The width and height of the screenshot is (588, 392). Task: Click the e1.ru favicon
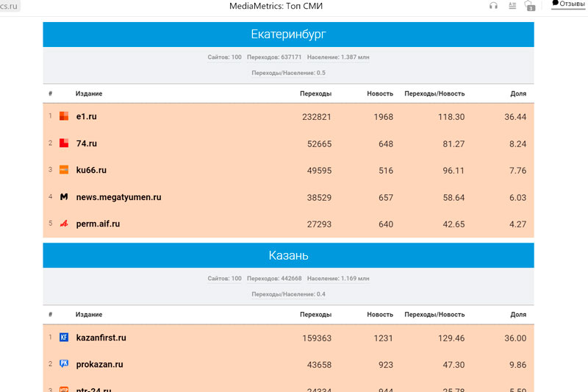64,116
